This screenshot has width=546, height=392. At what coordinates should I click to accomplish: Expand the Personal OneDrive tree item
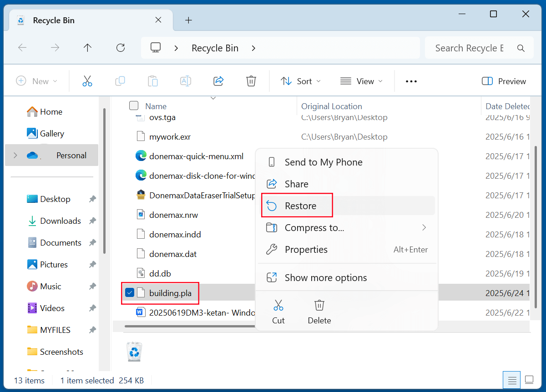pyautogui.click(x=15, y=156)
